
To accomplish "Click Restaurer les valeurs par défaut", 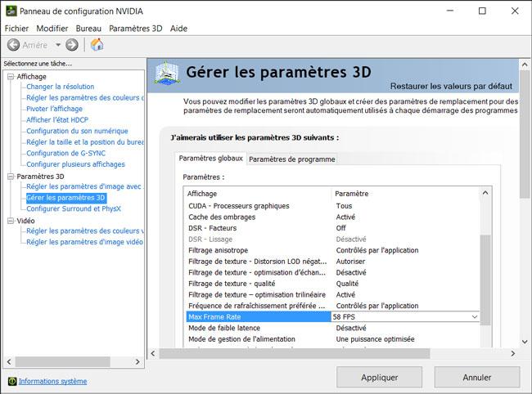I will pos(451,87).
